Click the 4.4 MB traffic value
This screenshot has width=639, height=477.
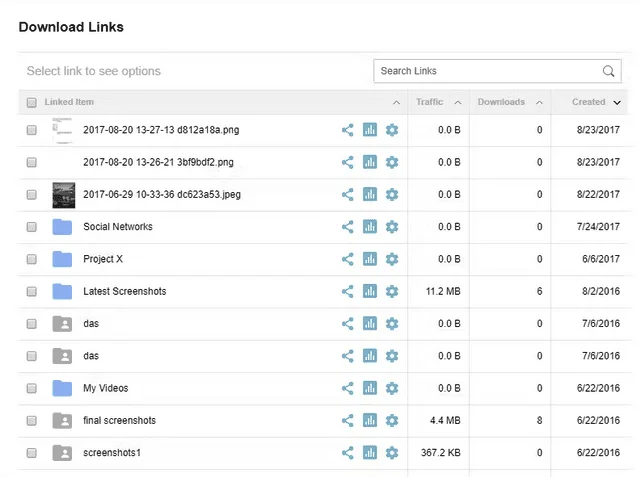pos(445,420)
